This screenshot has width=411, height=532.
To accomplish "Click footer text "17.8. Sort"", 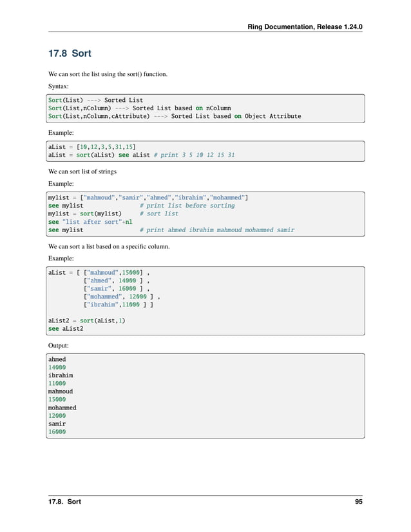I will point(64,502).
